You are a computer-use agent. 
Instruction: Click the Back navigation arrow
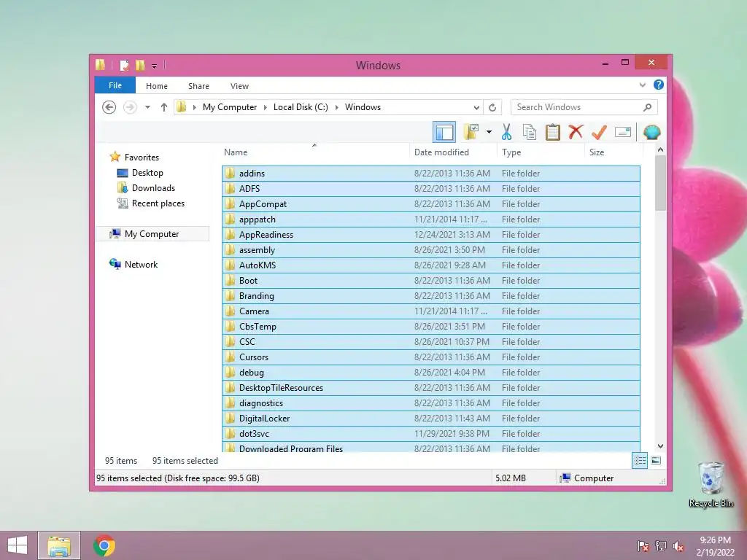pyautogui.click(x=109, y=107)
